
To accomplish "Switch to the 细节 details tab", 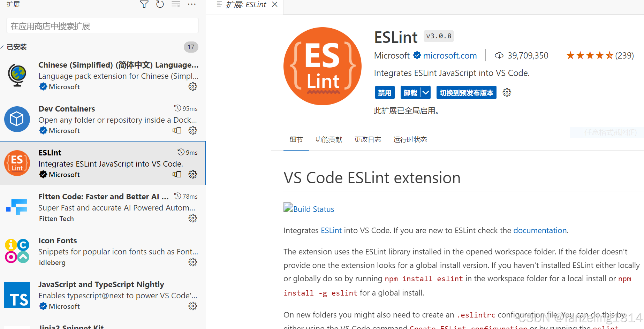I will coord(296,139).
